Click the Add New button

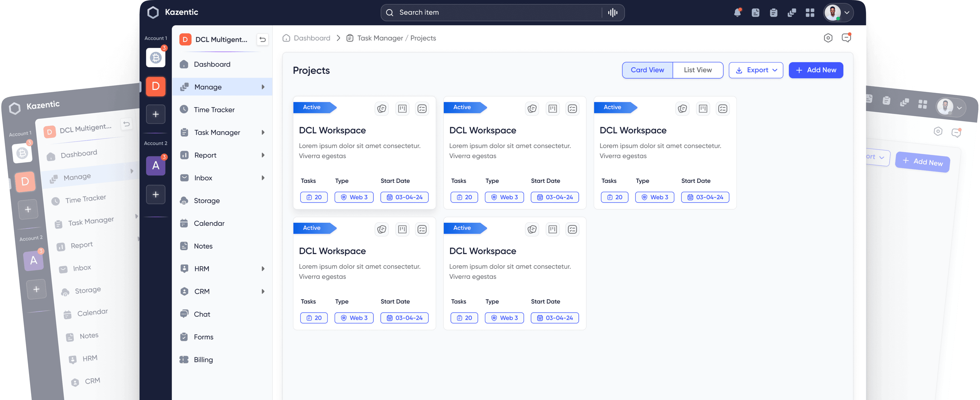tap(816, 70)
